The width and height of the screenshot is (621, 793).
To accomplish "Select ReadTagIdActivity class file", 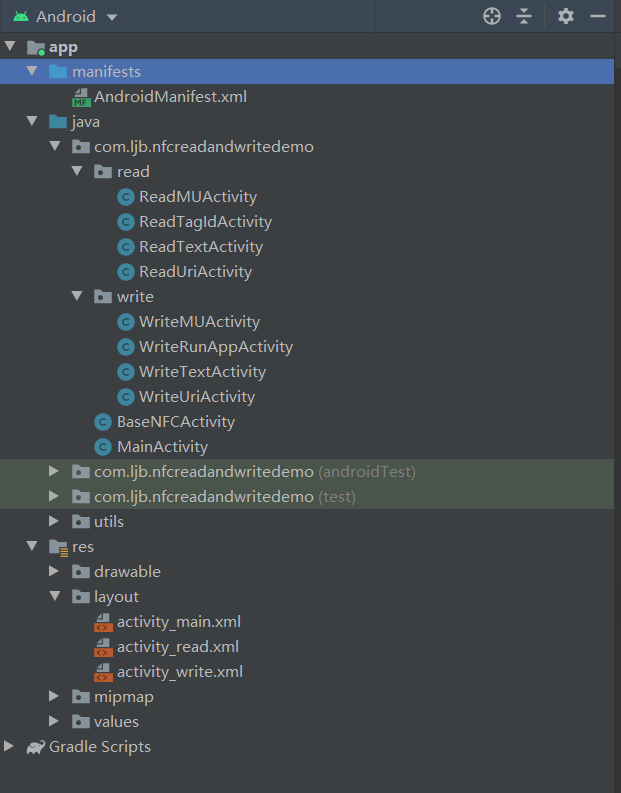I will (x=205, y=222).
